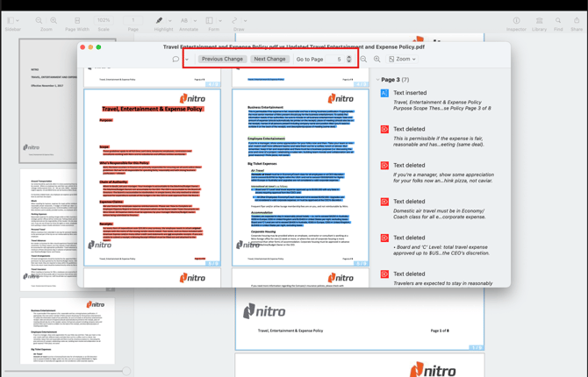
Task: Open the comment filter dropdown arrow
Action: click(187, 60)
